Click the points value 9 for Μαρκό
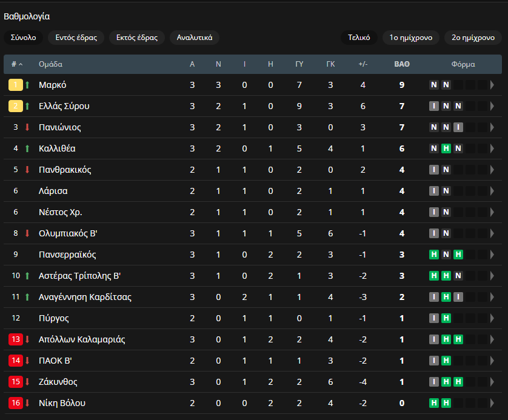This screenshot has width=508, height=420. 402,85
